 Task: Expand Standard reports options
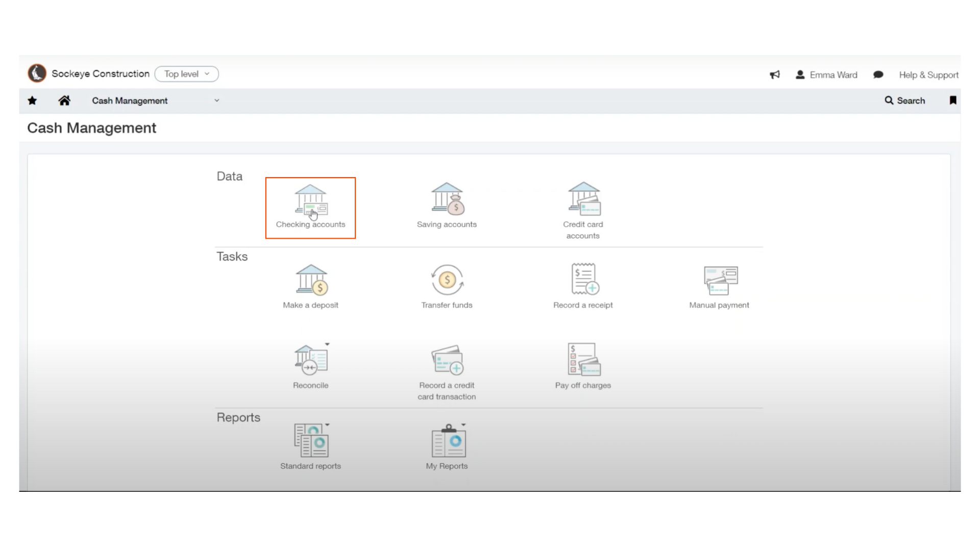(327, 424)
